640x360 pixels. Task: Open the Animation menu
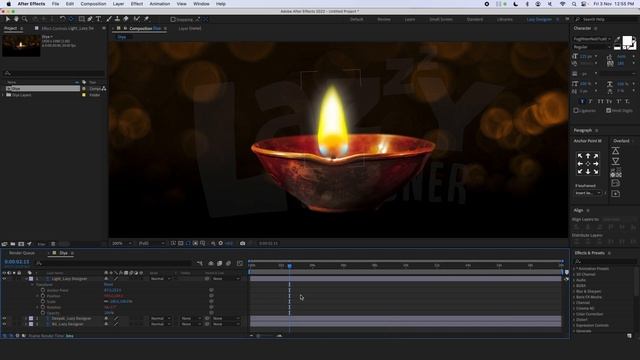coord(160,4)
